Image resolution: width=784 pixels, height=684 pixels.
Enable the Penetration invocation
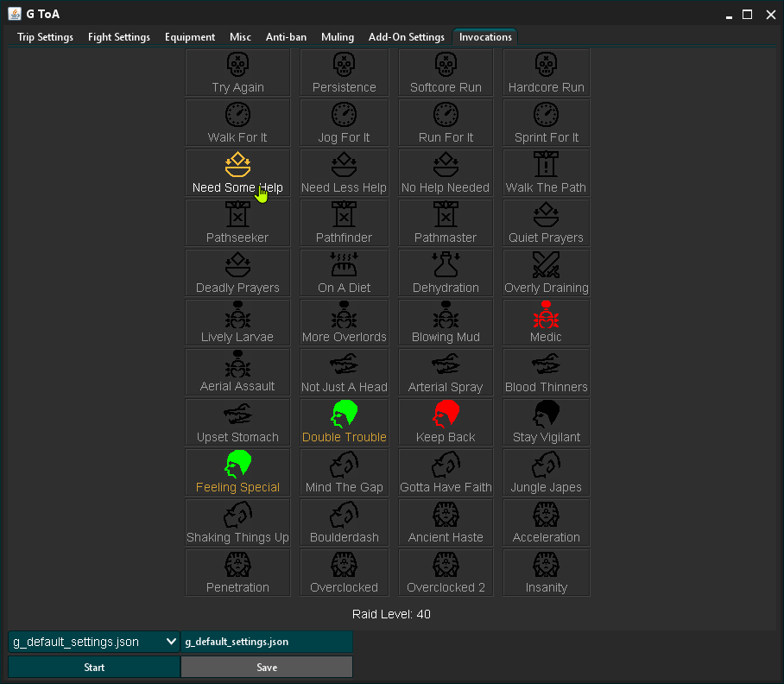(x=237, y=572)
